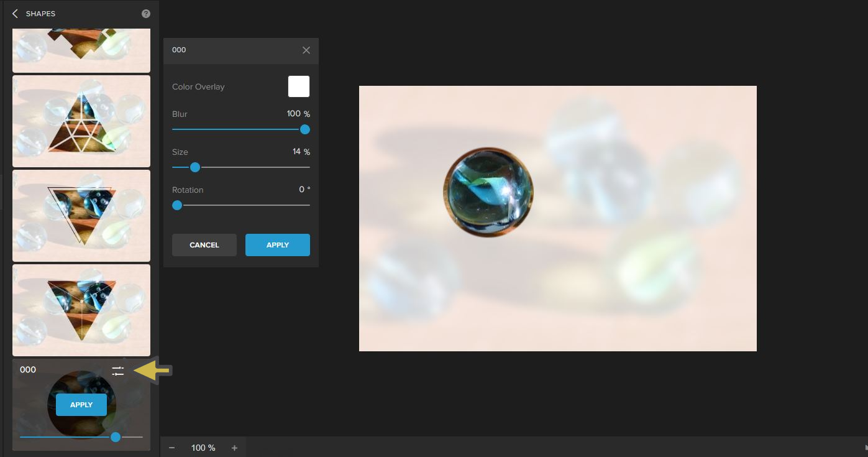Close the 000 settings panel
This screenshot has width=868, height=457.
pos(306,50)
